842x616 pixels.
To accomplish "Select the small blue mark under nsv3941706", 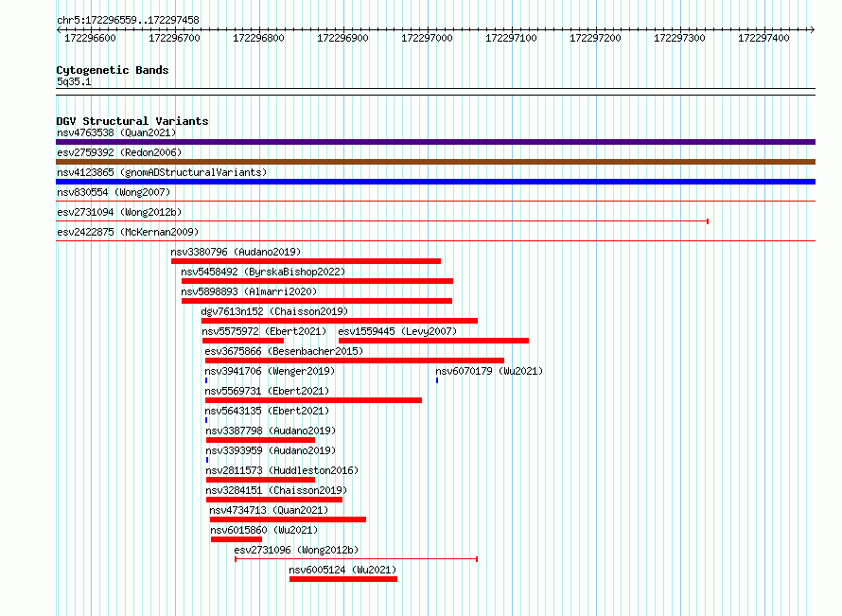I will pos(206,380).
